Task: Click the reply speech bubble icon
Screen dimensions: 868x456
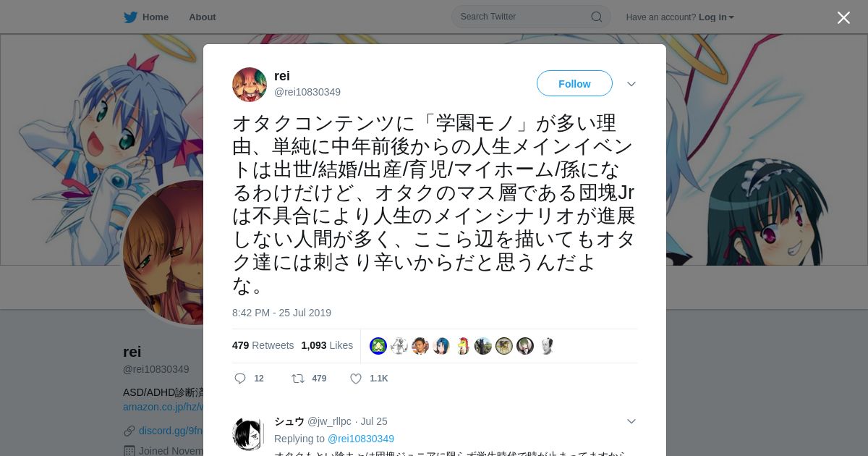Action: pos(240,379)
